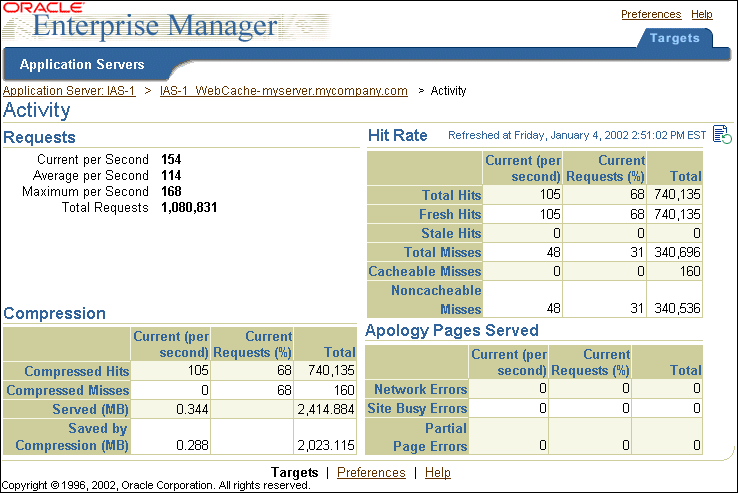This screenshot has height=493, width=738.
Task: Click Stale Hits row label
Action: pyautogui.click(x=451, y=233)
